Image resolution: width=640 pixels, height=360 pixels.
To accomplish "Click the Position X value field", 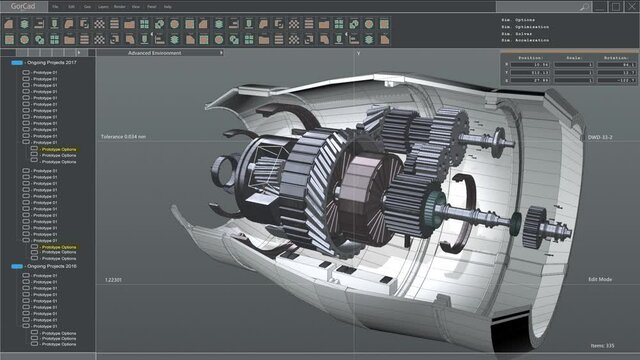I will 530,65.
